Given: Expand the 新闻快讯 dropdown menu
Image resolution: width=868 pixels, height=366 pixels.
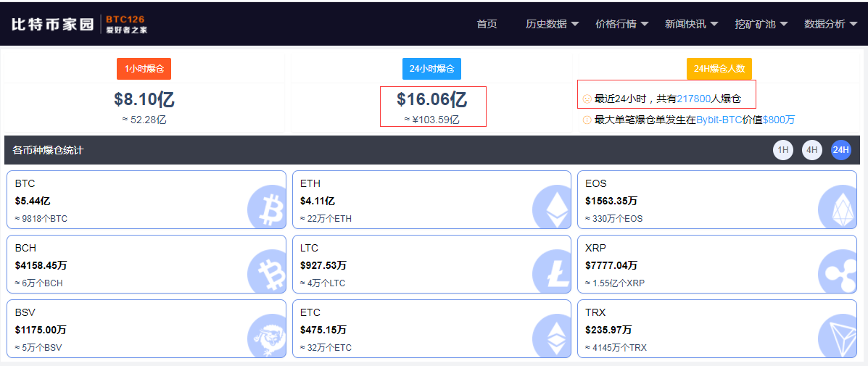Looking at the screenshot, I should [x=691, y=24].
